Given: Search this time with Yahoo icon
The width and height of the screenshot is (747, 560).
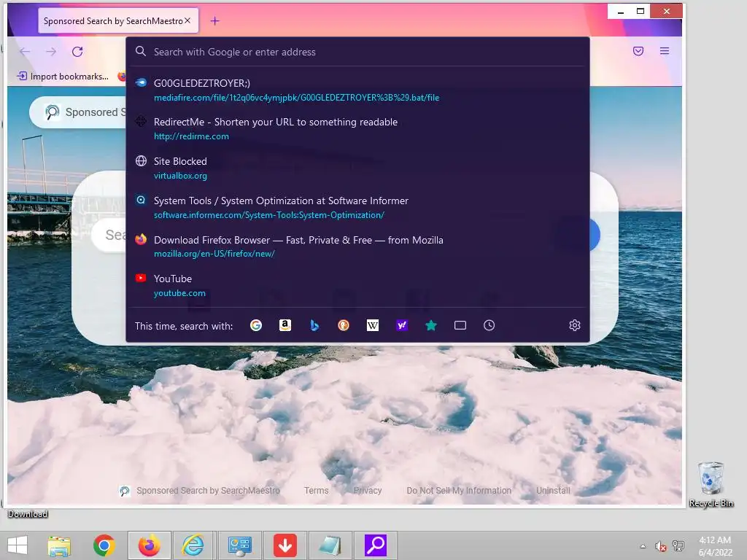Looking at the screenshot, I should (x=402, y=325).
